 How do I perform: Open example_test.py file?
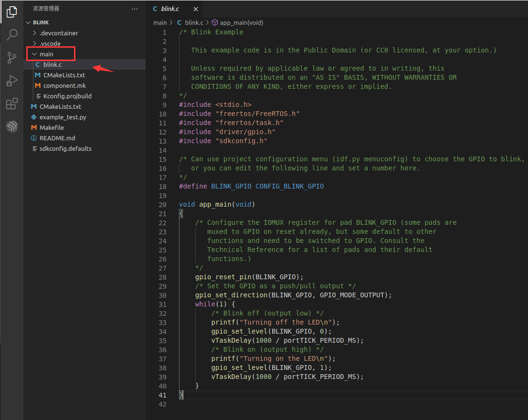(x=63, y=117)
